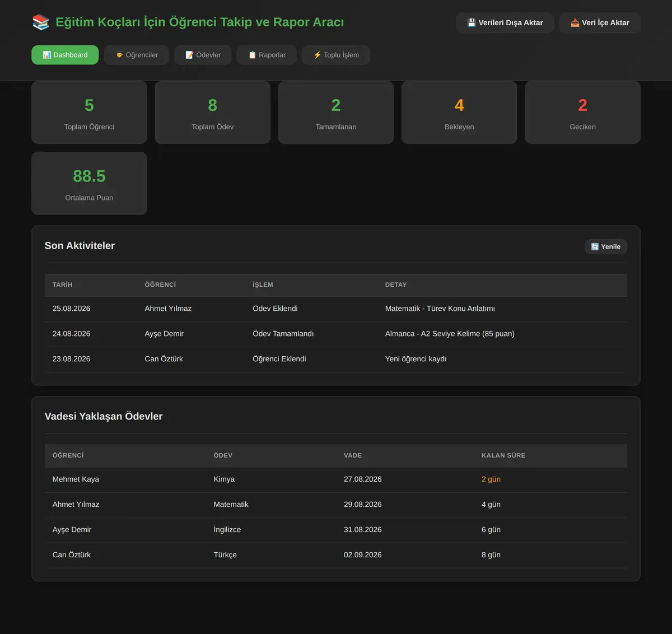Click the Veri İçe Aktar button
The image size is (672, 634).
click(600, 23)
